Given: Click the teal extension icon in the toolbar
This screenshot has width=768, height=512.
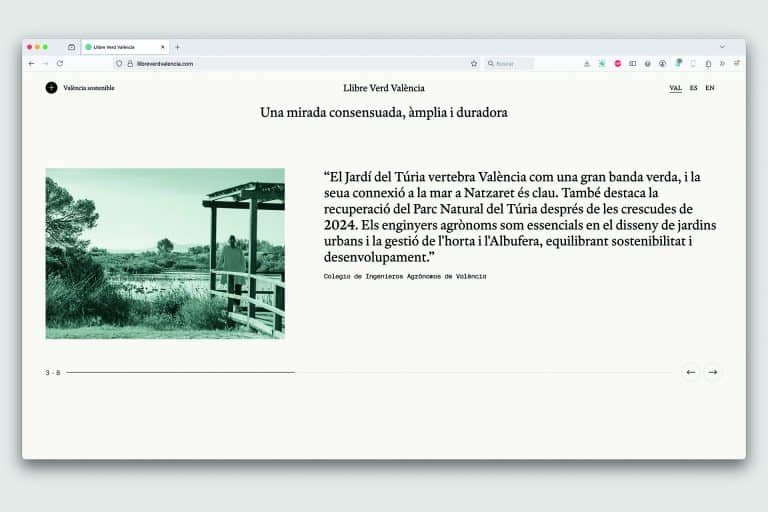Looking at the screenshot, I should pyautogui.click(x=678, y=63).
